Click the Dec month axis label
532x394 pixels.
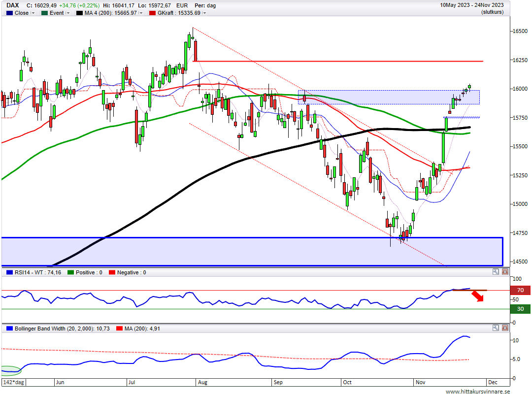pyautogui.click(x=493, y=382)
